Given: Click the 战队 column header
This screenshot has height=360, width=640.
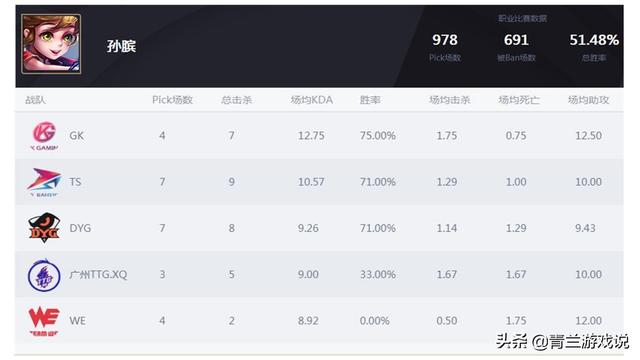Looking at the screenshot, I should [35, 100].
